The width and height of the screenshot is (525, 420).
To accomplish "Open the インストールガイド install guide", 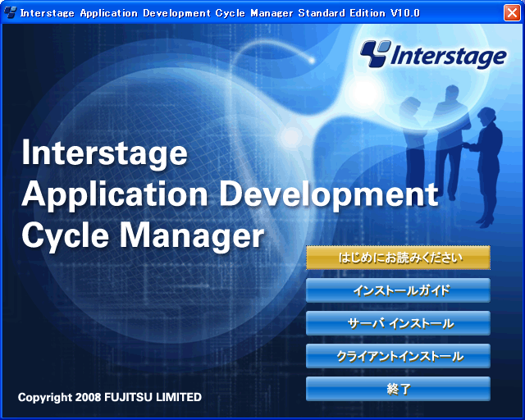I will click(398, 290).
